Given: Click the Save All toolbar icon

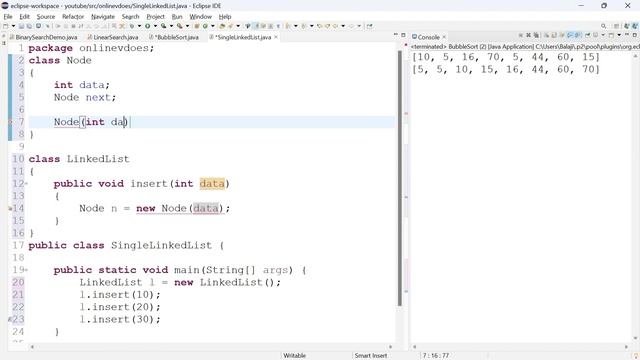Looking at the screenshot, I should click(29, 26).
